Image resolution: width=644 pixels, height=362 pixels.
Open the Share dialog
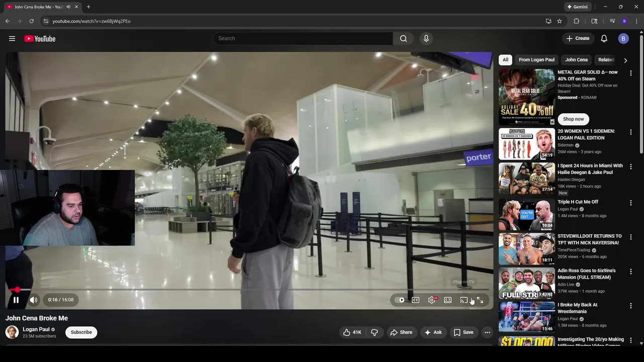pos(401,332)
